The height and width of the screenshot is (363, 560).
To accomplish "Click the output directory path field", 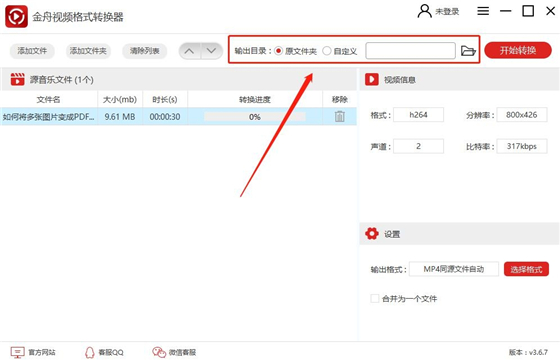I will 410,51.
